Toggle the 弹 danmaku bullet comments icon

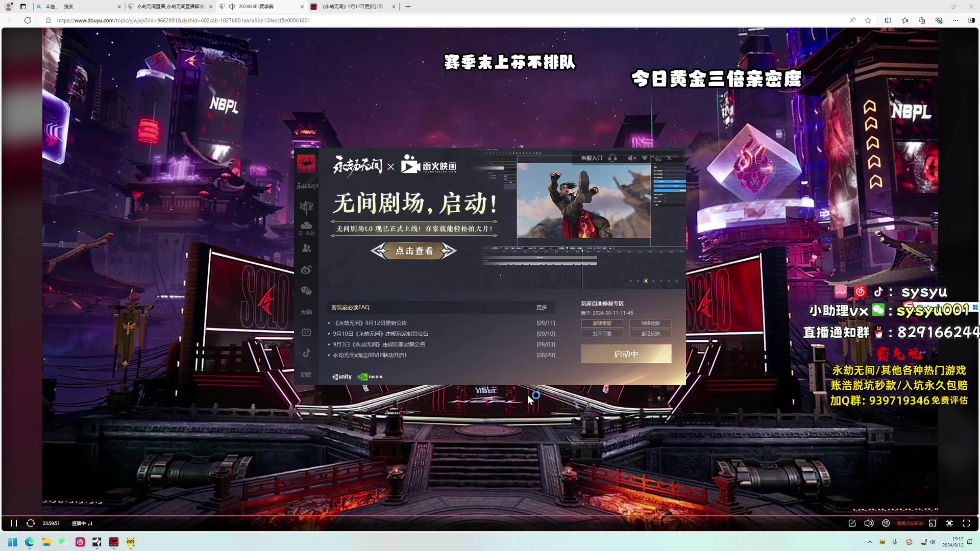[886, 523]
